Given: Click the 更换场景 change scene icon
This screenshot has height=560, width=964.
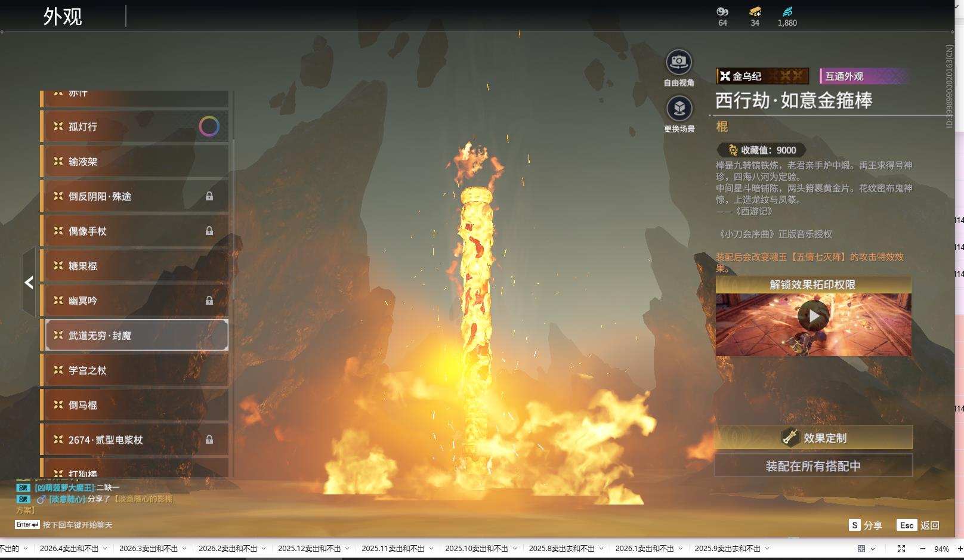Looking at the screenshot, I should point(679,109).
